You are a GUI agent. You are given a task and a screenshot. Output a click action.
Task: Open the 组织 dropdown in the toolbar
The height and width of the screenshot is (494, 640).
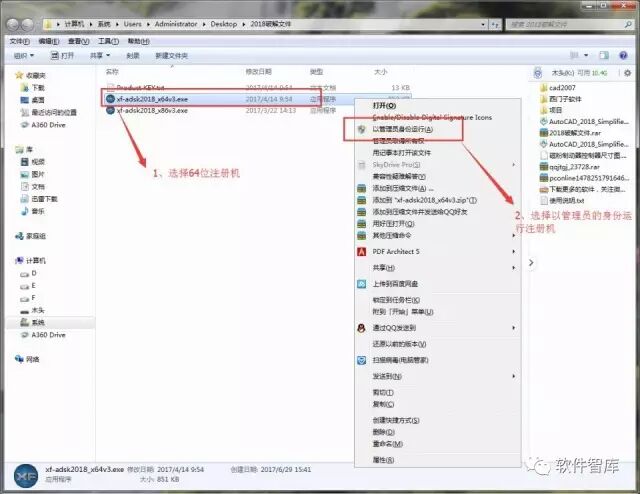(24, 56)
